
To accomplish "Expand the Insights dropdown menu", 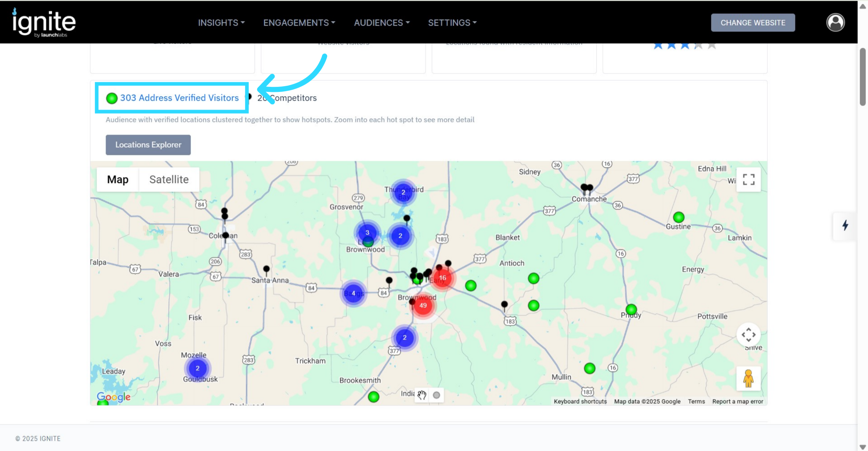I will [x=221, y=23].
